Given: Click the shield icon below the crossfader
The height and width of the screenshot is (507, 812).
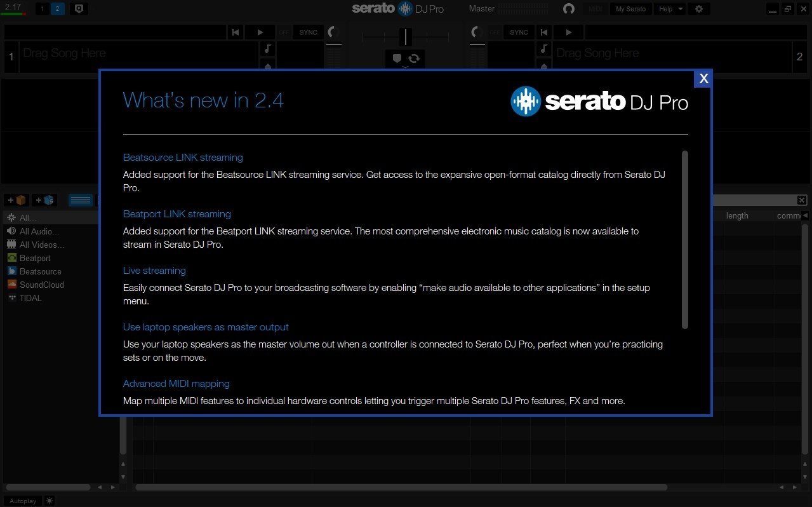Looking at the screenshot, I should click(x=397, y=59).
